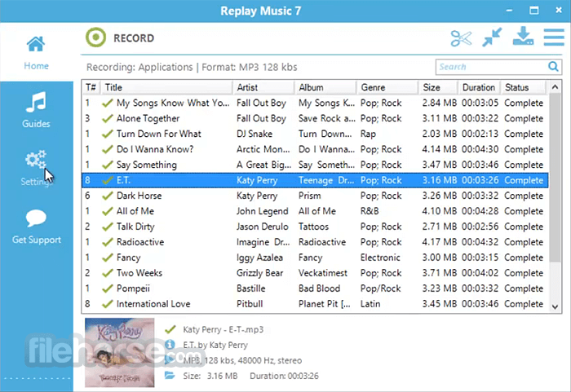Click duration cell '00:04:30'
This screenshot has height=392, width=571.
(480, 149)
